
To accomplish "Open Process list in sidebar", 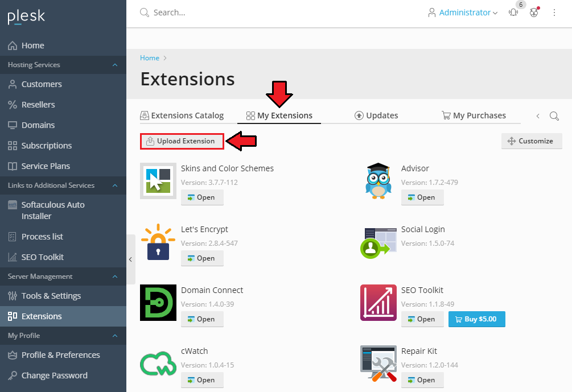I will click(63, 237).
